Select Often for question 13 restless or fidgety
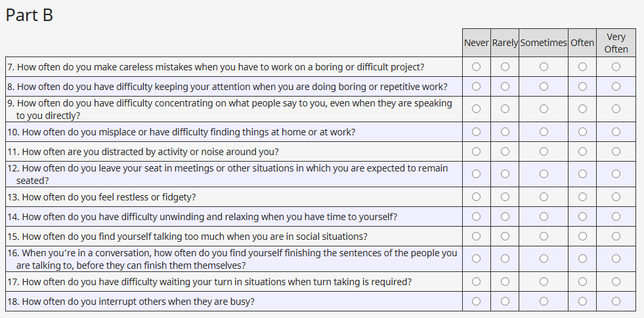The image size is (644, 318). point(582,196)
